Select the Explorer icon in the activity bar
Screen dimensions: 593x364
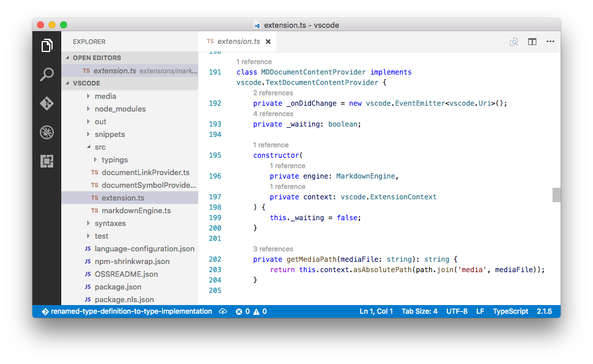(x=47, y=46)
